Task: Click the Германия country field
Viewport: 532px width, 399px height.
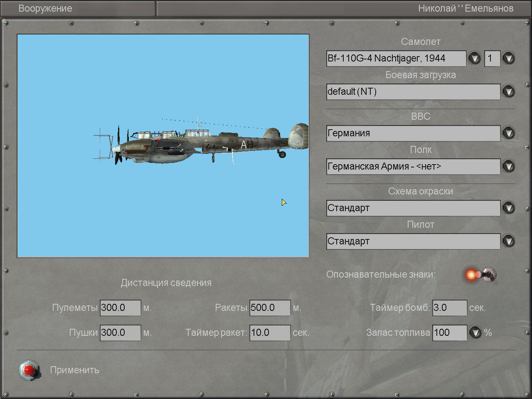Action: [413, 133]
